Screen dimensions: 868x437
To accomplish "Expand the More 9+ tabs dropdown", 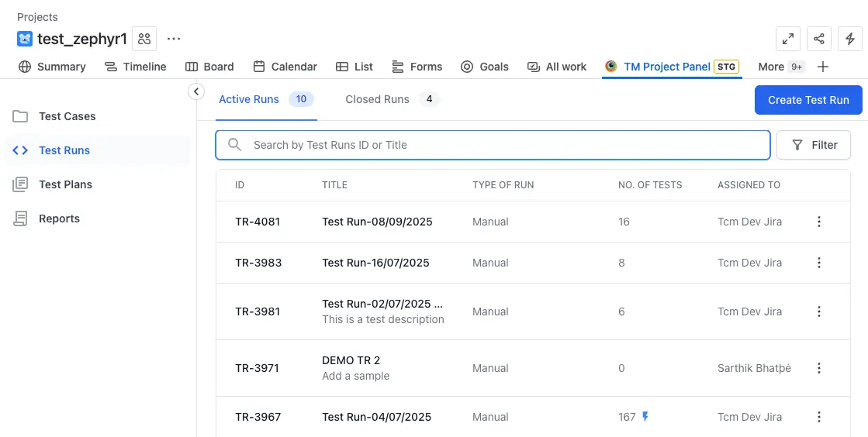I will pos(781,67).
